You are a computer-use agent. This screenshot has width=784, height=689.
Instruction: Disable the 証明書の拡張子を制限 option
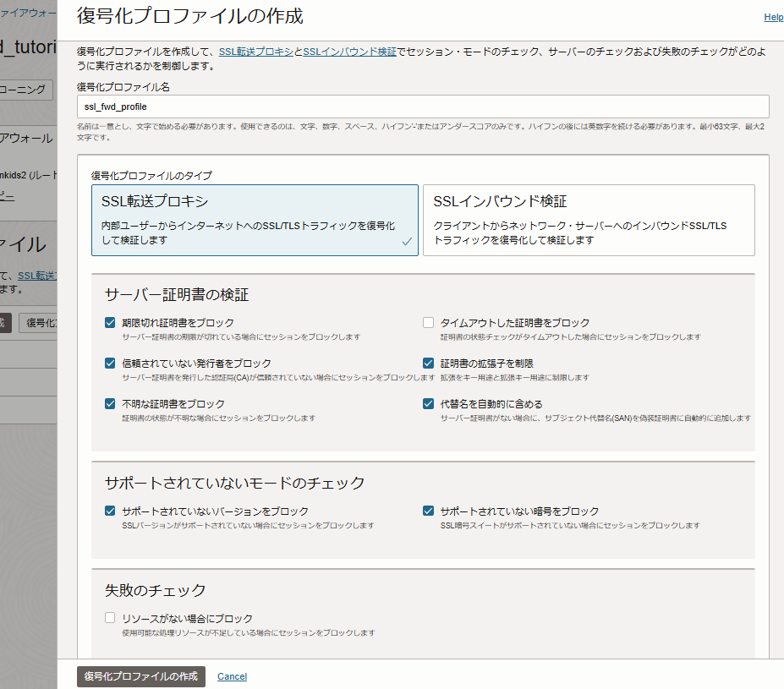429,363
